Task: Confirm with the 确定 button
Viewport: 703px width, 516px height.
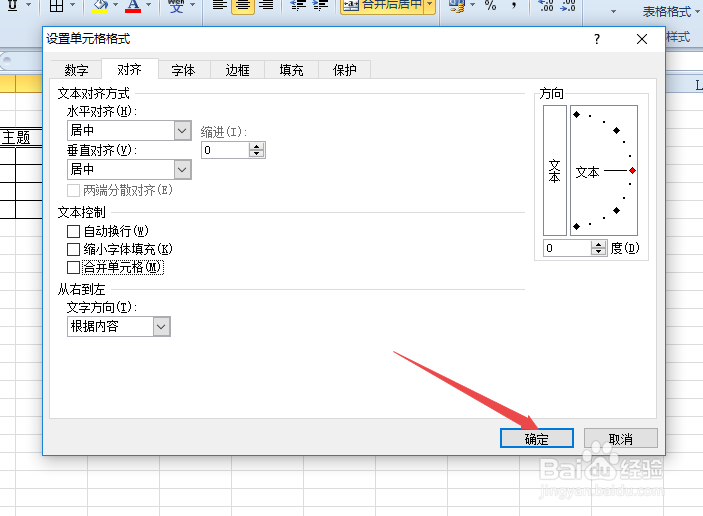Action: [x=537, y=438]
